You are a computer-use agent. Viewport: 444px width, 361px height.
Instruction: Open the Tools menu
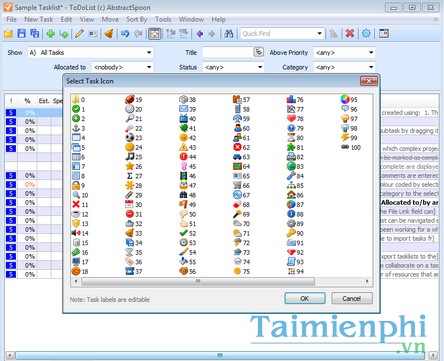(x=163, y=19)
